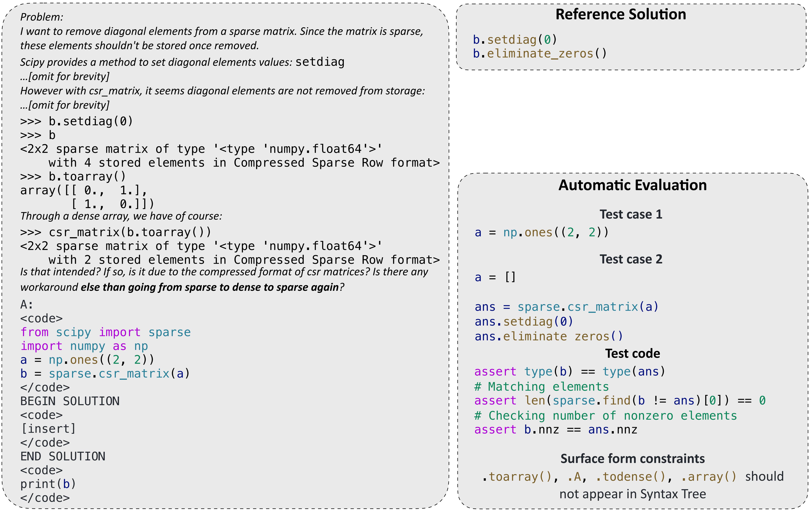Click b.setdiag(0) in the Reference Solution
The height and width of the screenshot is (511, 812).
[515, 40]
